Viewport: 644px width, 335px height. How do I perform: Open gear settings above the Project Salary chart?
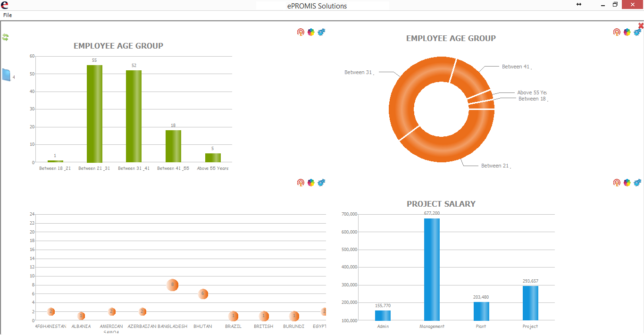pyautogui.click(x=637, y=182)
